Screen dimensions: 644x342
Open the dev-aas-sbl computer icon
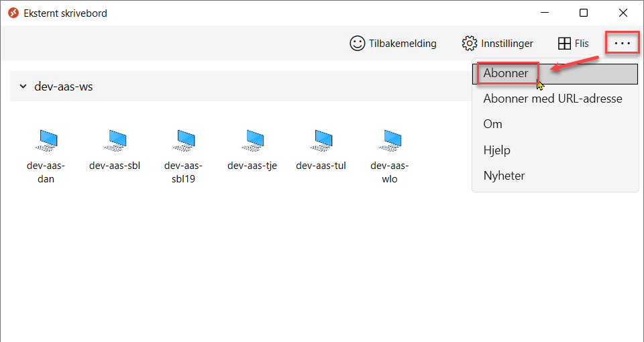point(115,140)
